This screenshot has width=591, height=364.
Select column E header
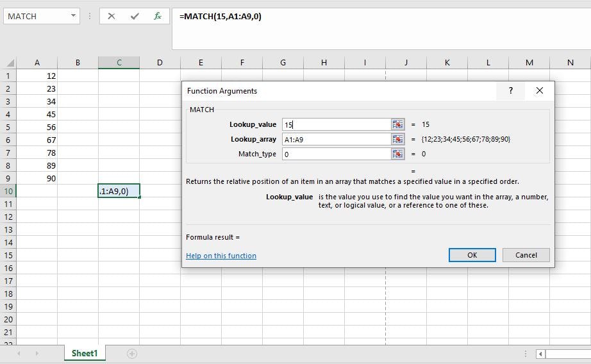[x=201, y=63]
